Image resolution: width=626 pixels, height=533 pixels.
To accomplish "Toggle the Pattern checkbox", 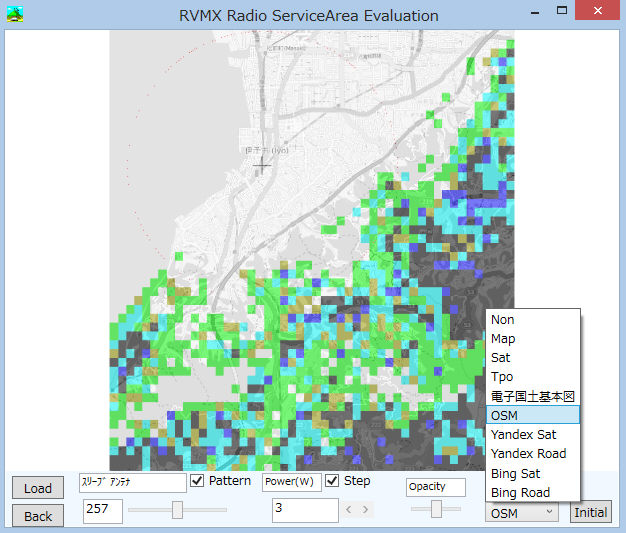I will tap(197, 482).
